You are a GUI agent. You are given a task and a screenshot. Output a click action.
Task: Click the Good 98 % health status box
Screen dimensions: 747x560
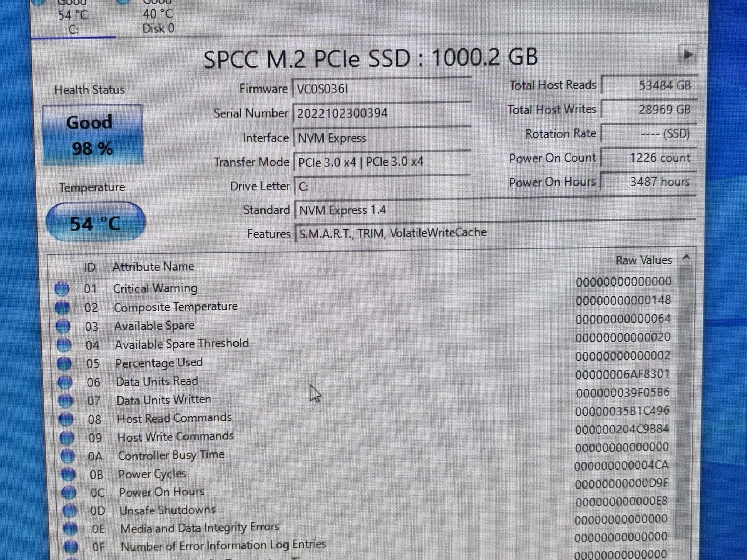point(93,135)
